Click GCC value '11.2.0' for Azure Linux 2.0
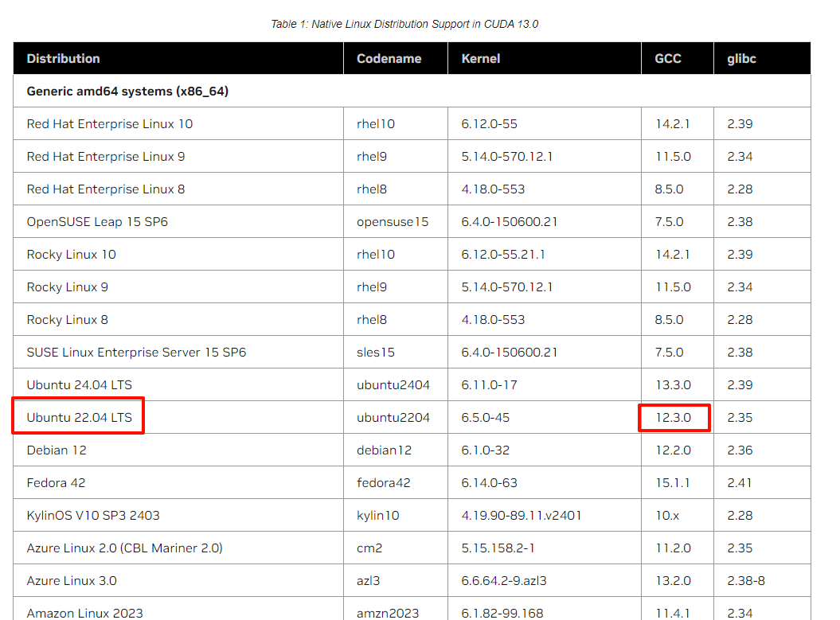The image size is (840, 620). coord(673,548)
